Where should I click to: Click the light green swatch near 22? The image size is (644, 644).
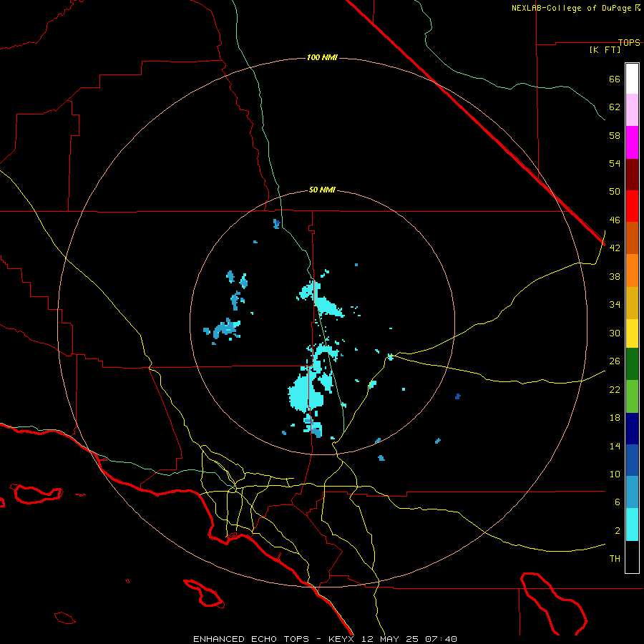[632, 396]
